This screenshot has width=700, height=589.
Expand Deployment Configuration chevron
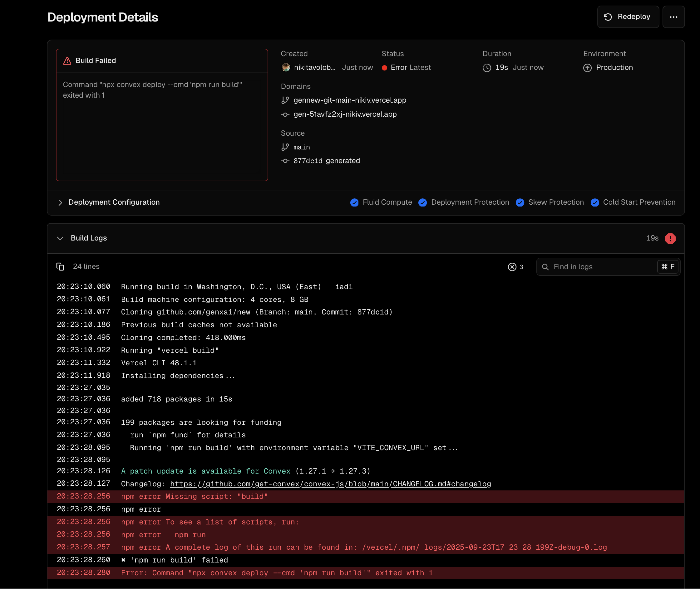60,203
